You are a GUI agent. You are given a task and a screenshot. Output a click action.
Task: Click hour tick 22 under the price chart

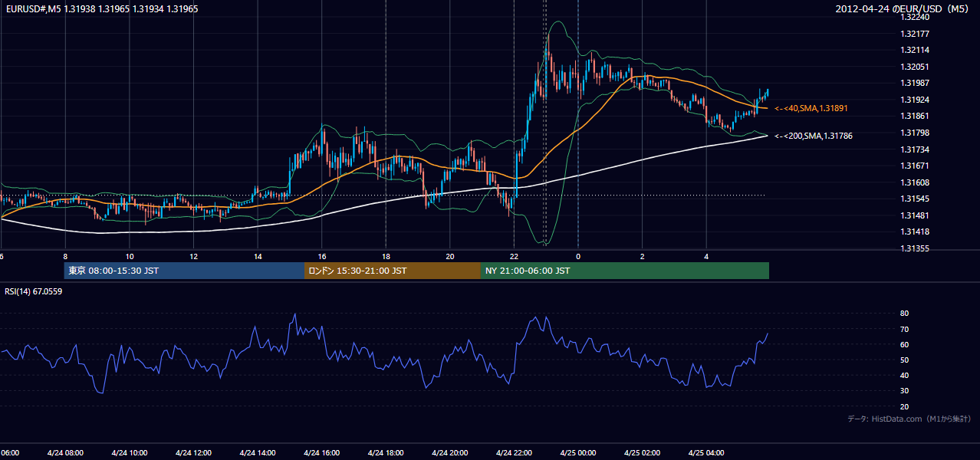514,256
